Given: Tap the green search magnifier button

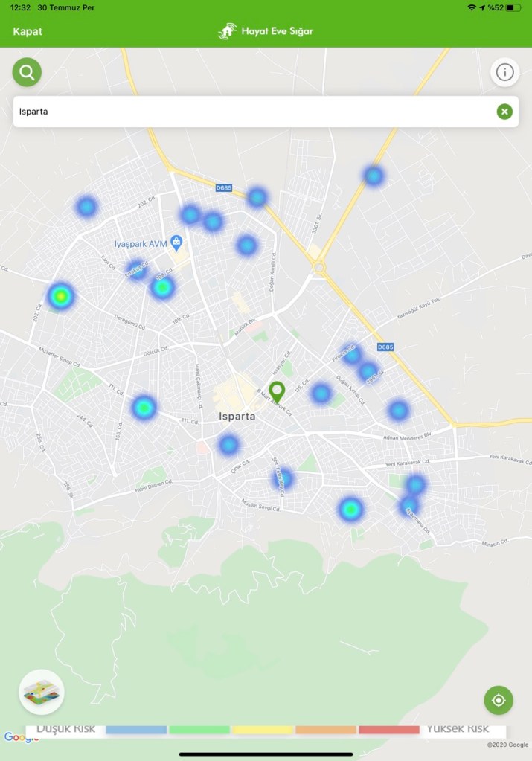Looking at the screenshot, I should (27, 72).
